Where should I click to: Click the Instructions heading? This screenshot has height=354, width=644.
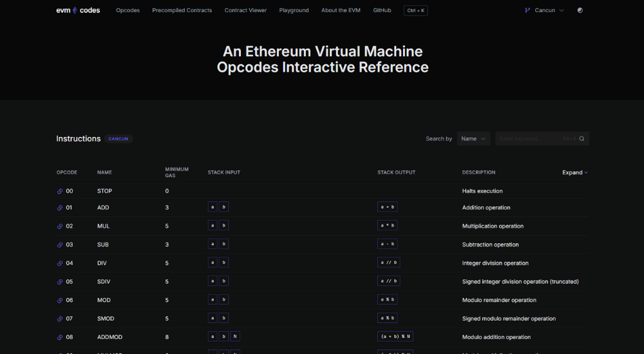[79, 139]
